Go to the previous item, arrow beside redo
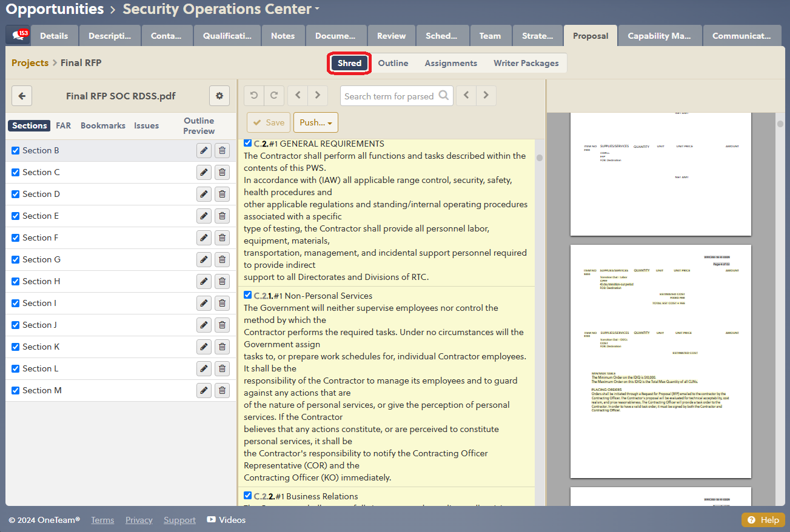Viewport: 790px width, 532px height. pos(298,96)
